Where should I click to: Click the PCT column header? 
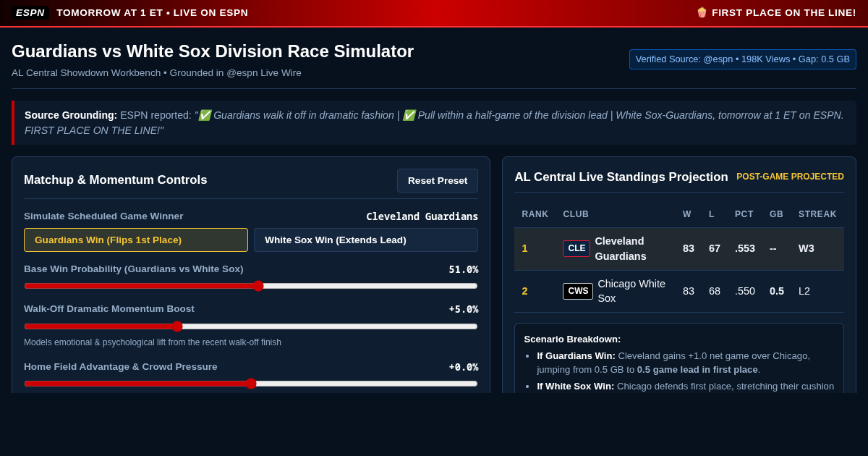(x=744, y=214)
